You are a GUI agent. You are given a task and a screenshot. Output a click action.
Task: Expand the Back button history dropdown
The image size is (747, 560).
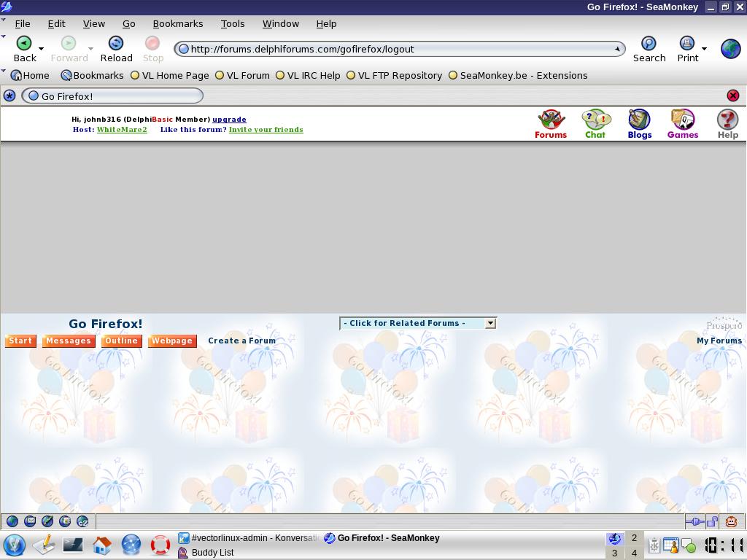pyautogui.click(x=42, y=49)
